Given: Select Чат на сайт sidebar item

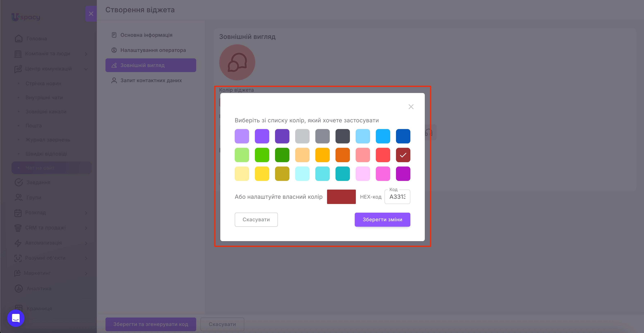Looking at the screenshot, I should pos(51,168).
